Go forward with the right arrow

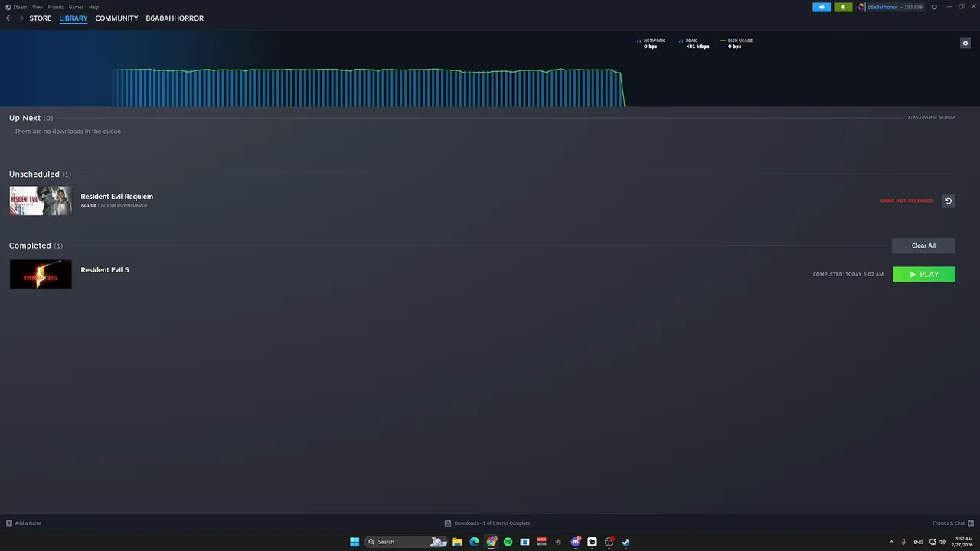[x=21, y=18]
